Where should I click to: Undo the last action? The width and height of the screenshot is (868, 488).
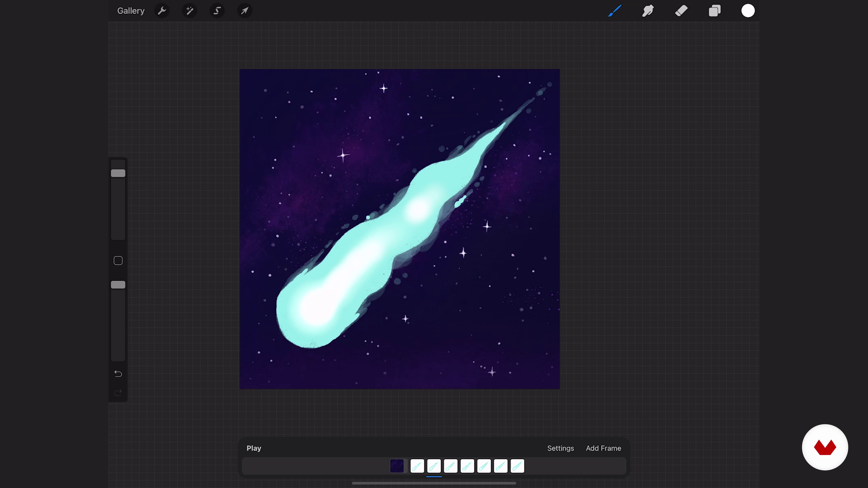[x=118, y=374]
